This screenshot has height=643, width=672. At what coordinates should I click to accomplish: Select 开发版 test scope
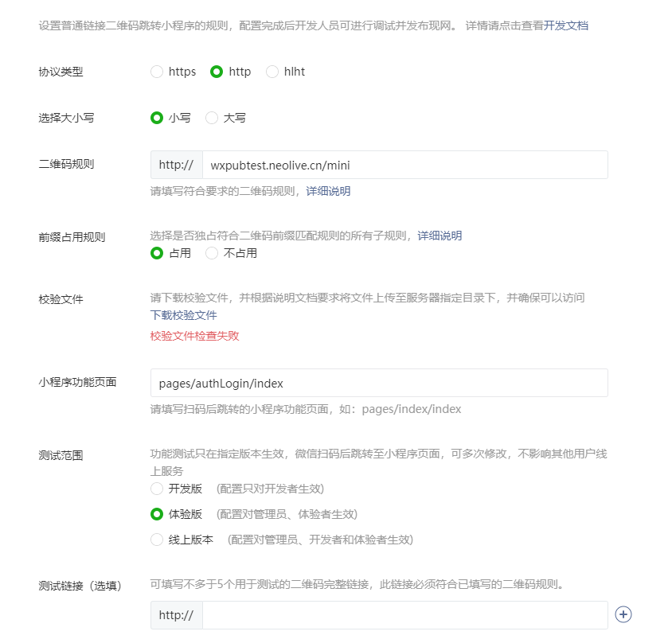tap(157, 489)
